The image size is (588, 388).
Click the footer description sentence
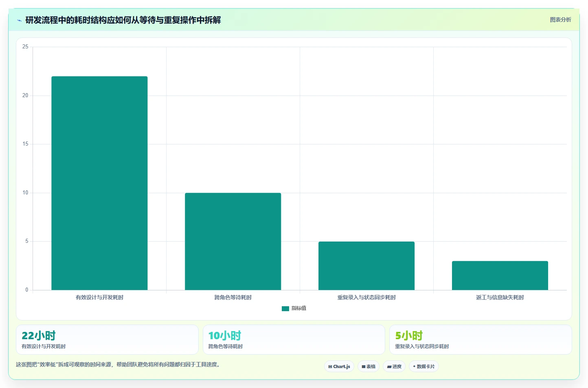(119, 364)
